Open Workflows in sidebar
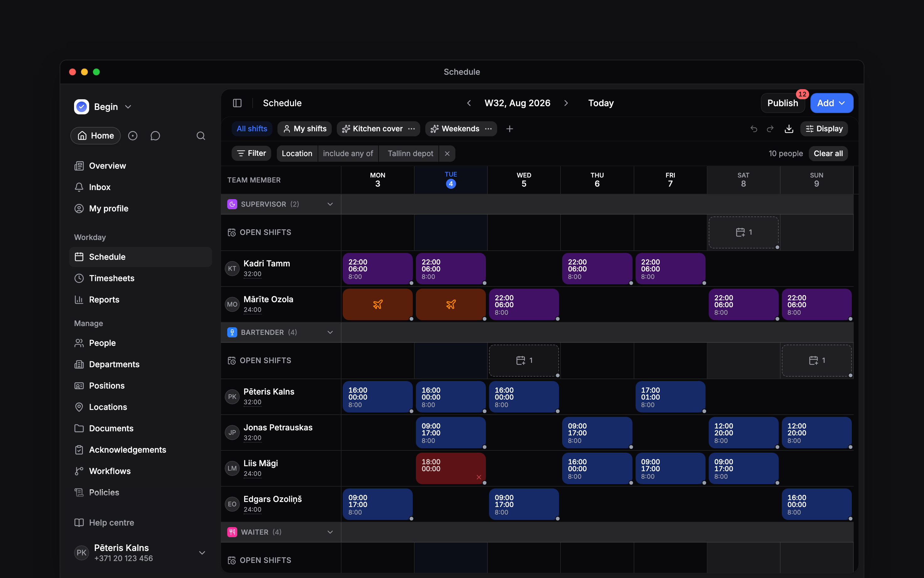Screen dimensions: 924x578 point(141,471)
